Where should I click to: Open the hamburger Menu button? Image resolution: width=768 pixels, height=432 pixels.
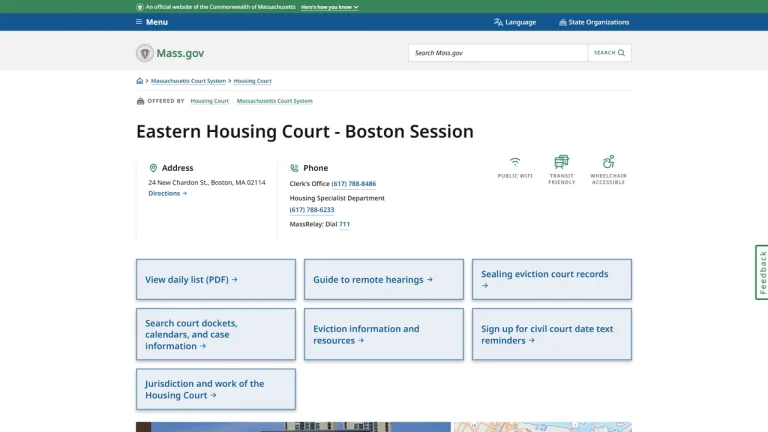(152, 22)
